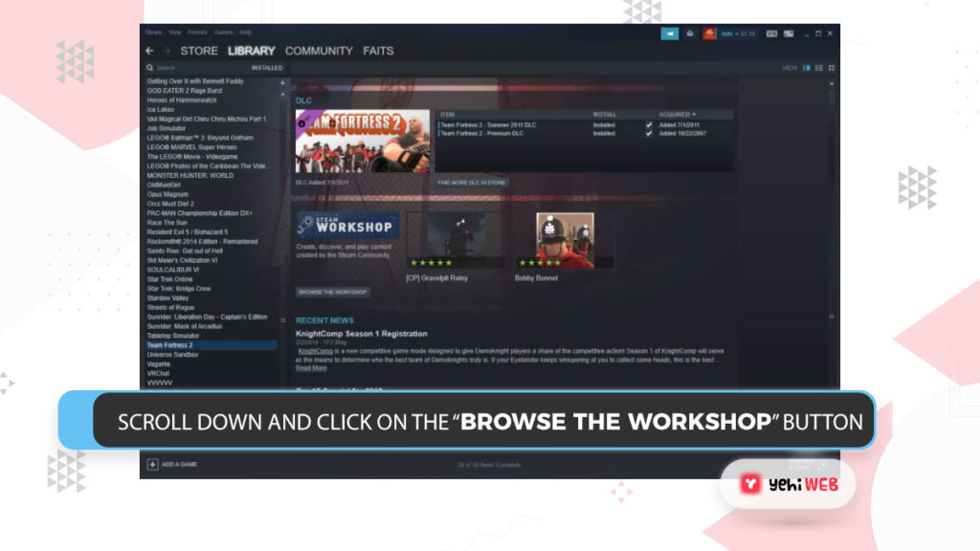This screenshot has width=980, height=551.
Task: Open Big Picture mode icon
Action: tap(789, 33)
